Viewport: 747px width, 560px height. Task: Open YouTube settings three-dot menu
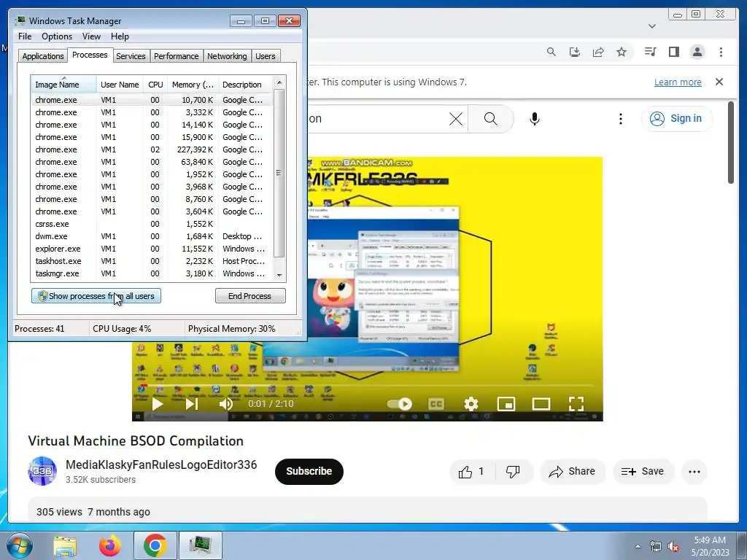(620, 119)
